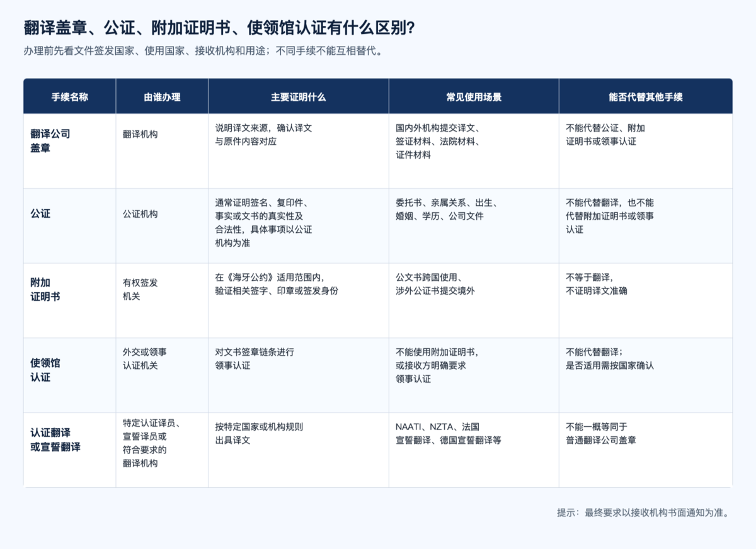Screen dimensions: 756x549
Task: Click the page title about 翻译盖章、公证
Action: coord(219,28)
